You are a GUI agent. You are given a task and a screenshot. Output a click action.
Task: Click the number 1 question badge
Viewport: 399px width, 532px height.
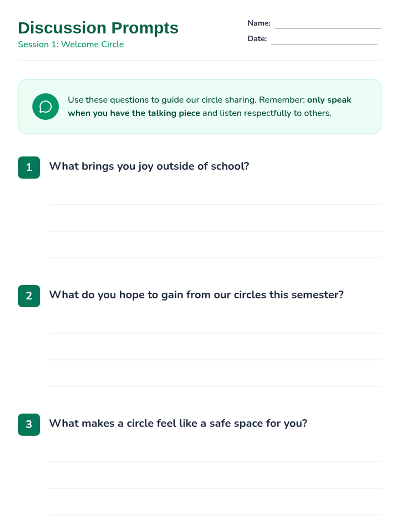[29, 167]
